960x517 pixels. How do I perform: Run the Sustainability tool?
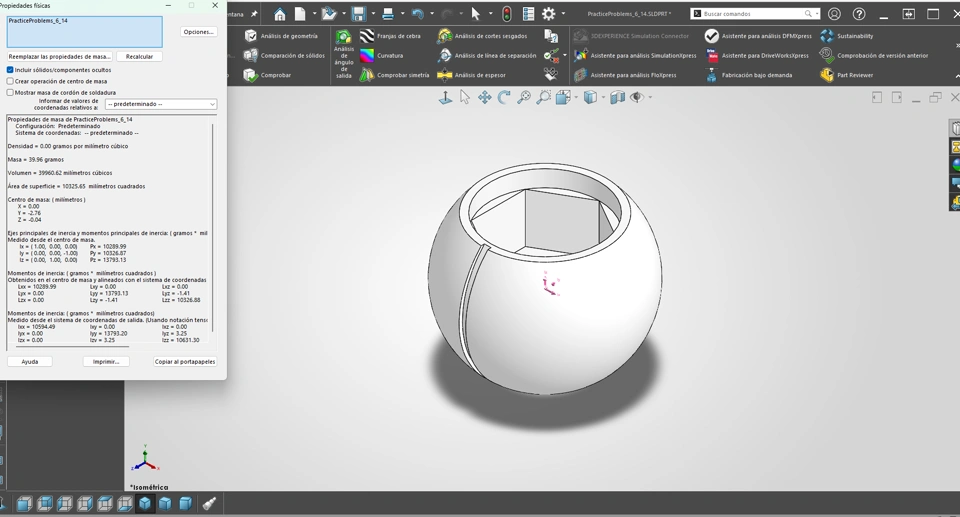click(x=827, y=36)
